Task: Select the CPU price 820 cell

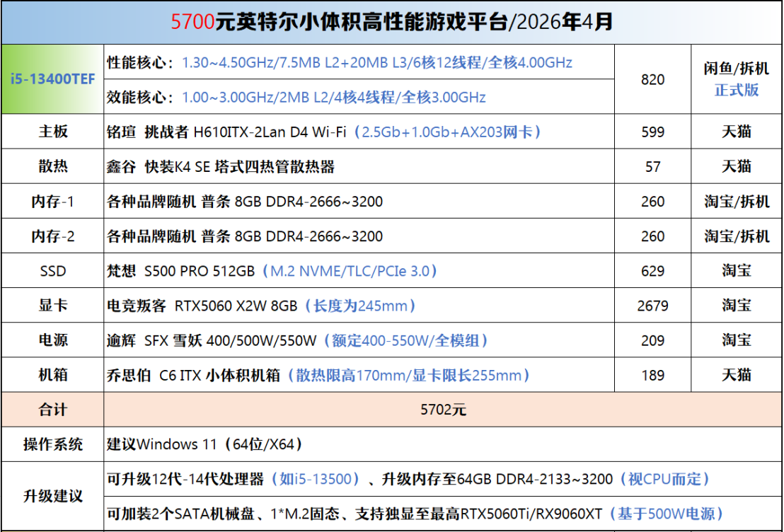Action: (x=652, y=79)
